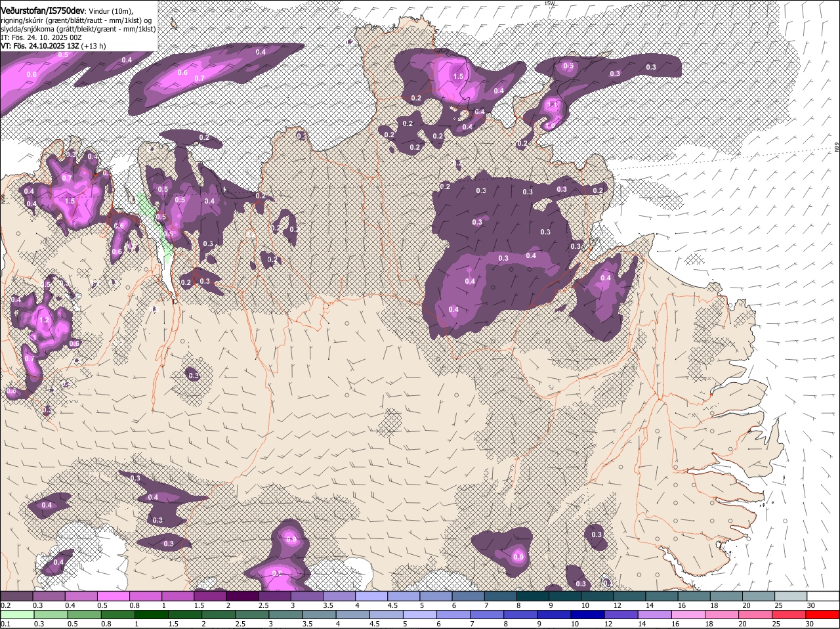The height and width of the screenshot is (629, 840).
Task: Click the Veðurstofan/IS750dev title text
Action: 43,11
